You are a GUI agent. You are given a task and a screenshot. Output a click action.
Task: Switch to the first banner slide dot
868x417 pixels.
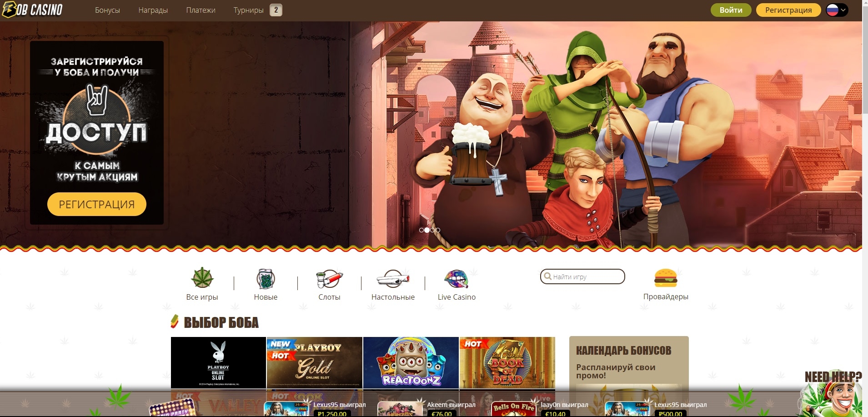coord(421,230)
